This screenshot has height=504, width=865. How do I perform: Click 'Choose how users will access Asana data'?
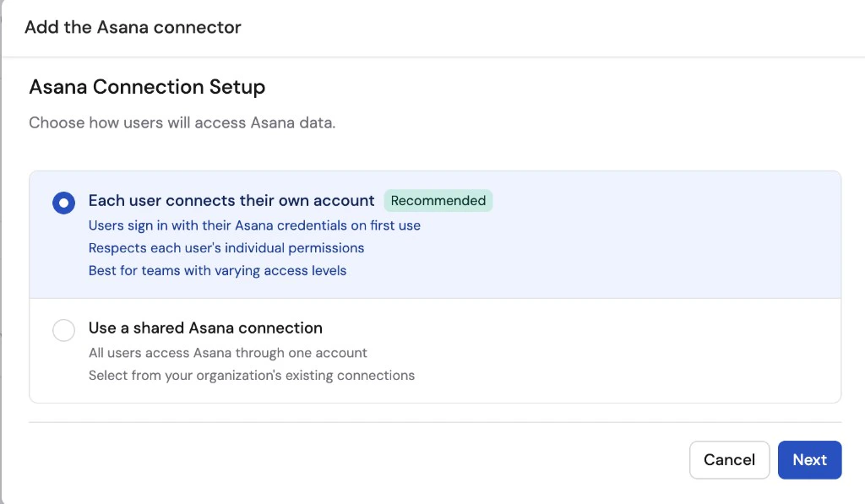point(182,122)
